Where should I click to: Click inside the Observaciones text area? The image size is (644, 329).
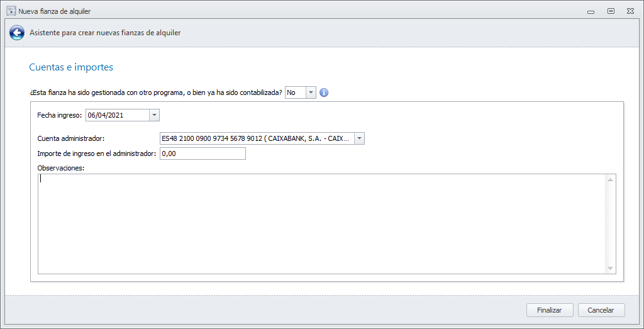click(321, 224)
